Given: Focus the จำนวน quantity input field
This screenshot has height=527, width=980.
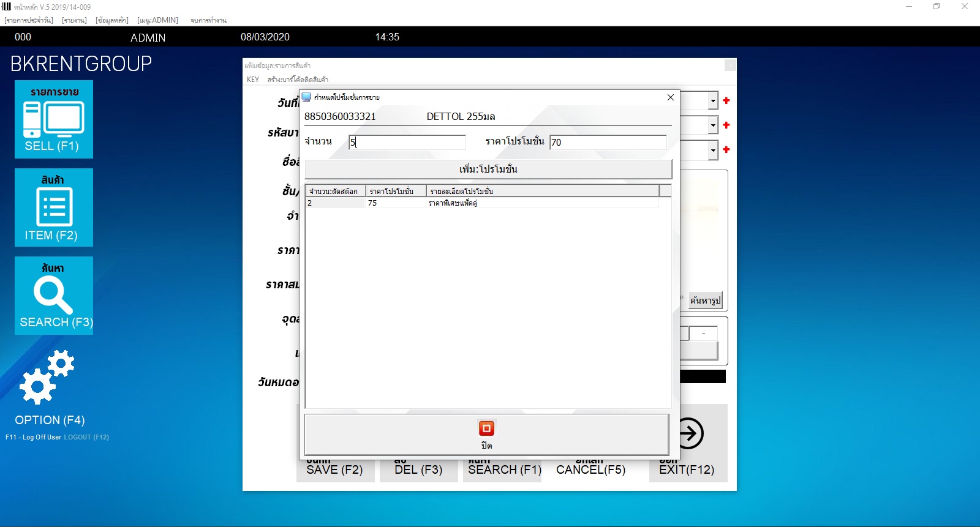Looking at the screenshot, I should pyautogui.click(x=407, y=142).
